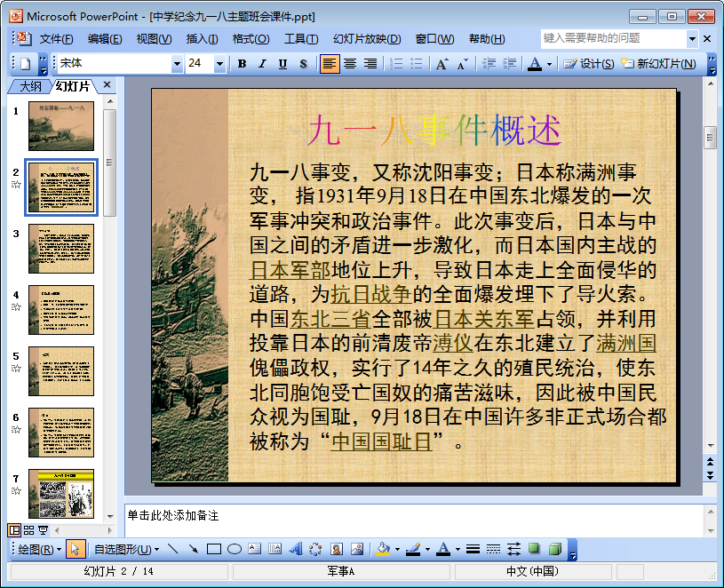The width and height of the screenshot is (724, 588).
Task: Apply fill color bucket
Action: (383, 549)
